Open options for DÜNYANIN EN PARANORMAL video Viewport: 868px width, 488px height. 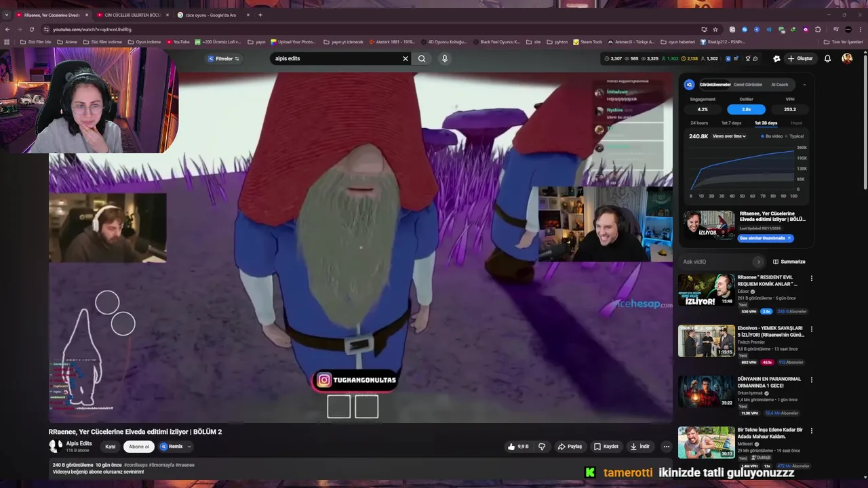811,380
